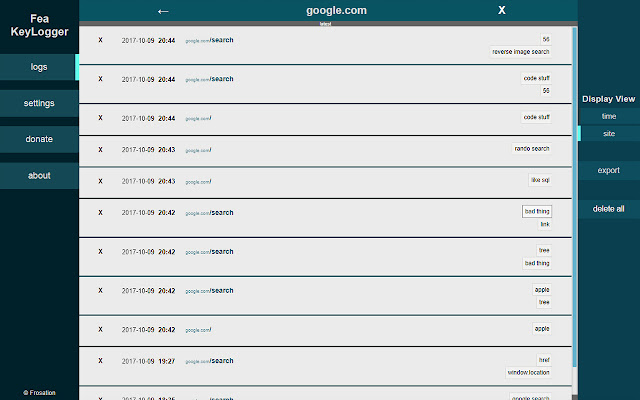Go to the settings page
This screenshot has height=400, width=640.
(x=39, y=103)
